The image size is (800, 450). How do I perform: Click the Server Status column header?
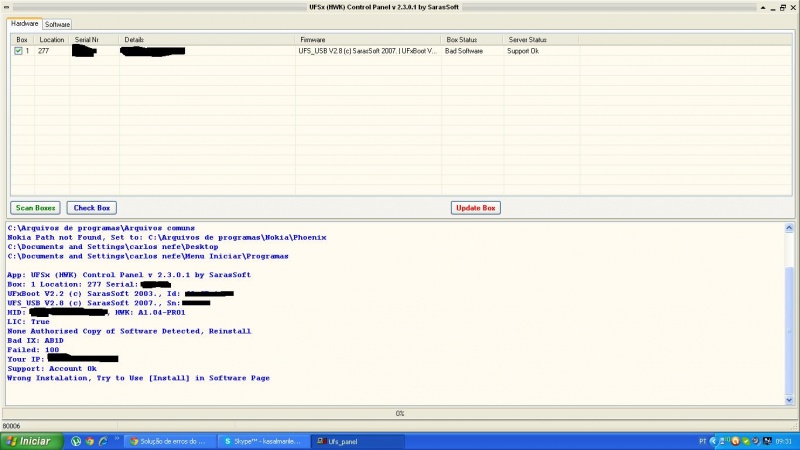(x=541, y=39)
